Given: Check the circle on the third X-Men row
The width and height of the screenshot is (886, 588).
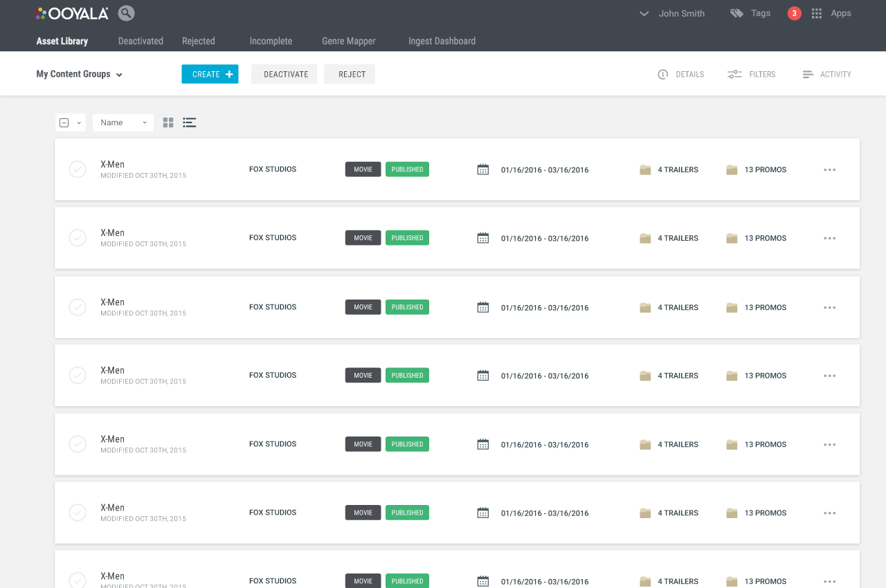Looking at the screenshot, I should point(78,306).
